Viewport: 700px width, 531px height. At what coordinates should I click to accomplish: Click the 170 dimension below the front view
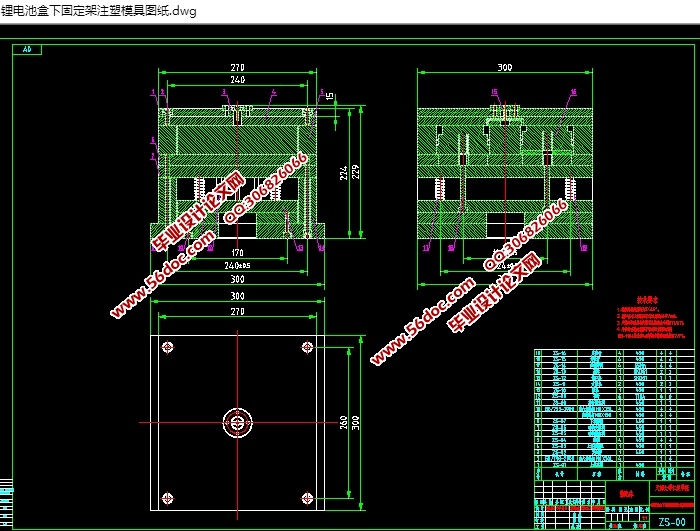coord(238,253)
